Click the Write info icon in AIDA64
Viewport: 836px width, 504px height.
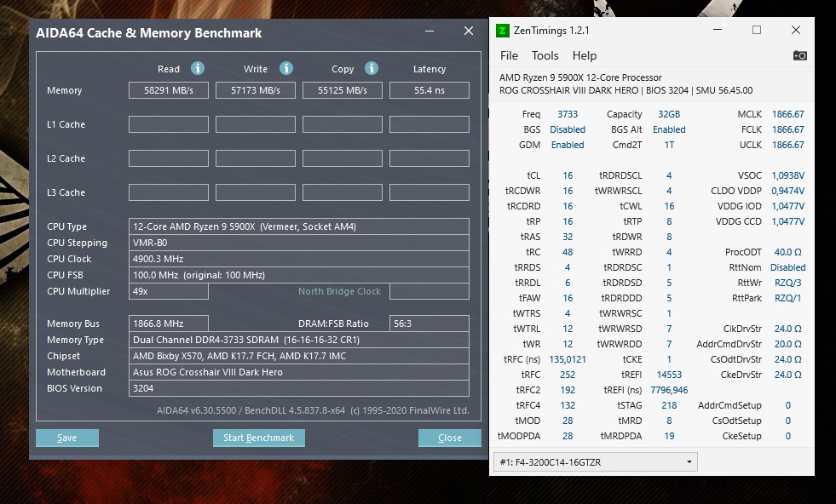[286, 68]
